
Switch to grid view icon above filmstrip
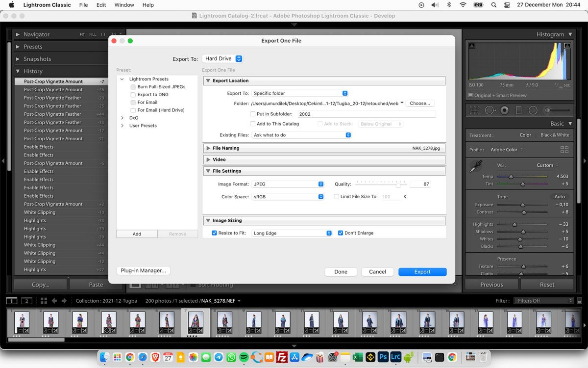coord(44,301)
